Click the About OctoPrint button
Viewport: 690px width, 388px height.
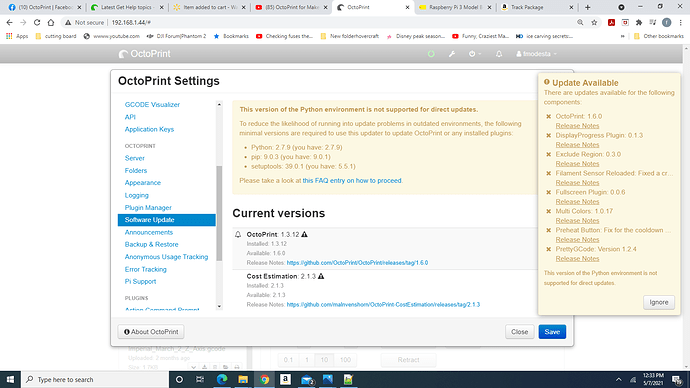151,332
